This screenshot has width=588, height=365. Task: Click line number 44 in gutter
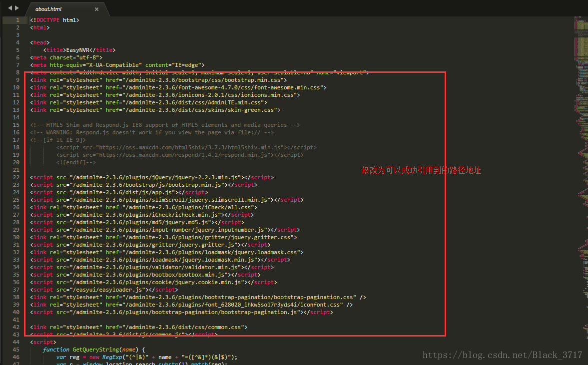tap(16, 342)
